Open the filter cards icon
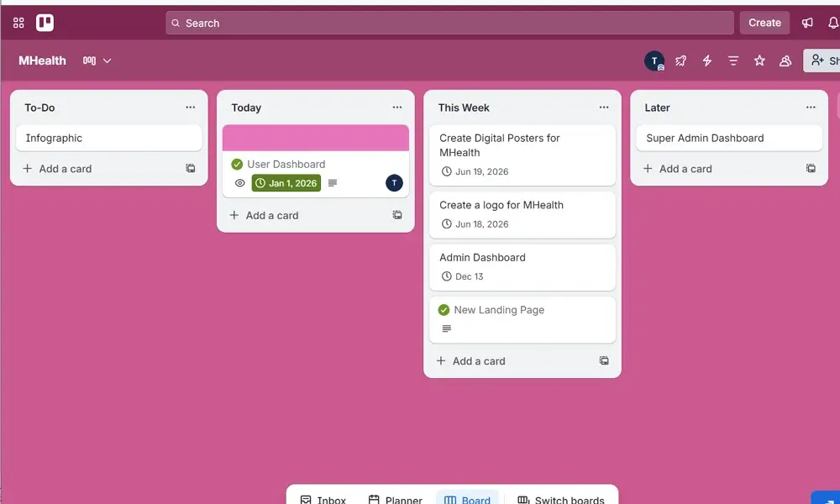Viewport: 840px width, 504px height. 732,60
